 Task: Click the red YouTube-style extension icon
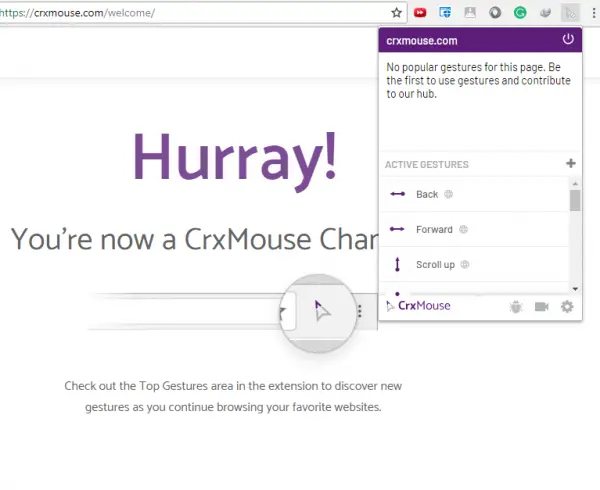click(420, 13)
